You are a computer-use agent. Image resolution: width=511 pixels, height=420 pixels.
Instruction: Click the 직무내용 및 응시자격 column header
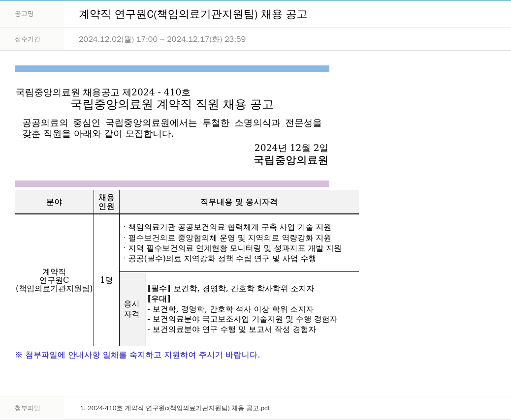[x=239, y=202]
